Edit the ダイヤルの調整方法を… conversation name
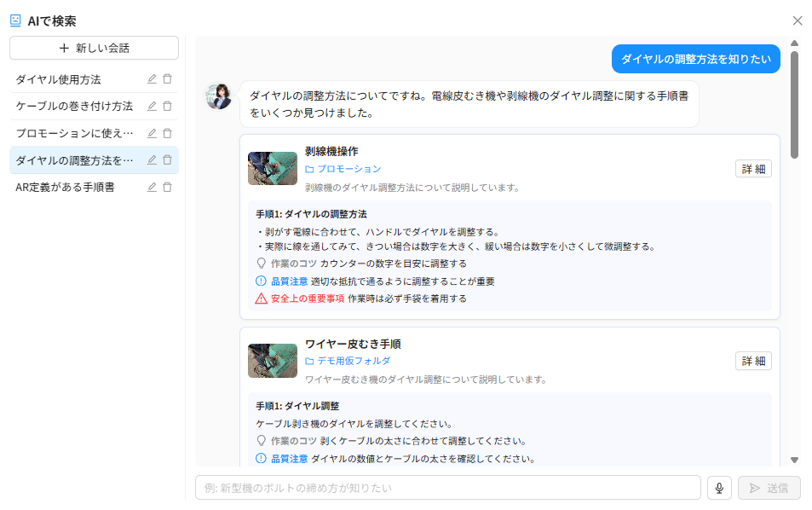The height and width of the screenshot is (510, 812). [x=152, y=160]
